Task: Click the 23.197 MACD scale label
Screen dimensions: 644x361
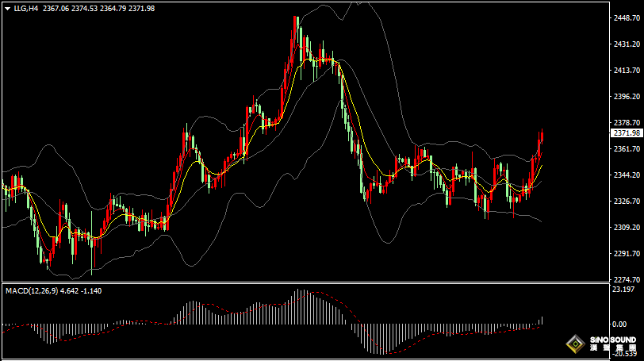Action: [x=623, y=290]
